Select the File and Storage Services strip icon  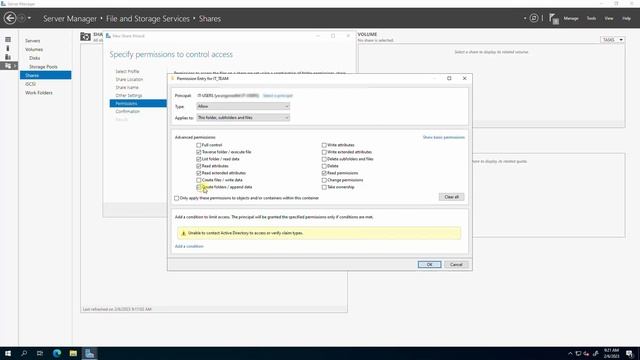pyautogui.click(x=7, y=66)
